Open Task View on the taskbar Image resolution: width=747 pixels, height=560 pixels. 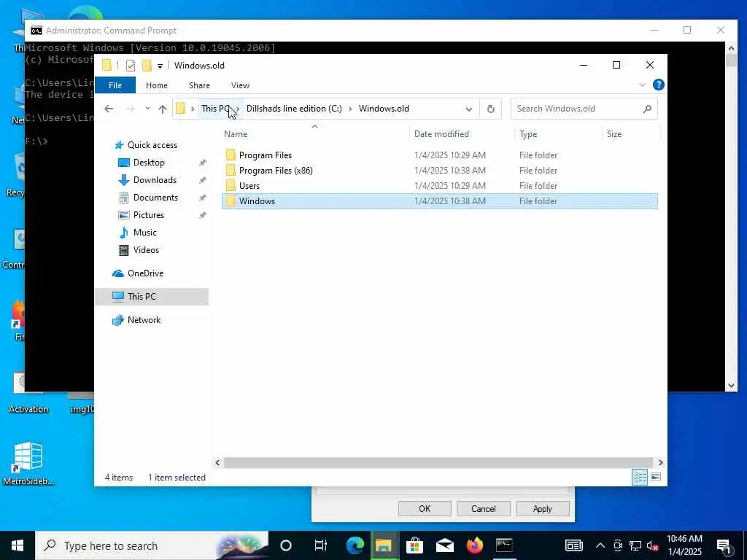(321, 545)
